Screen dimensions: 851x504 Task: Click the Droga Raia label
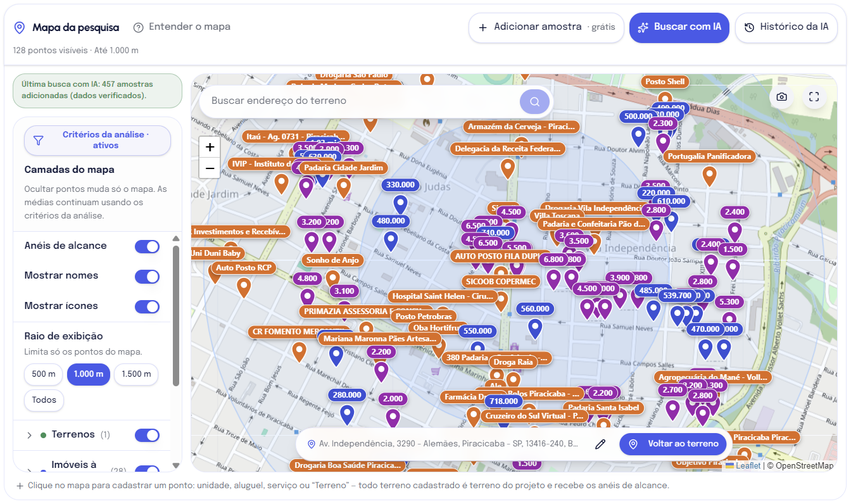pos(514,362)
